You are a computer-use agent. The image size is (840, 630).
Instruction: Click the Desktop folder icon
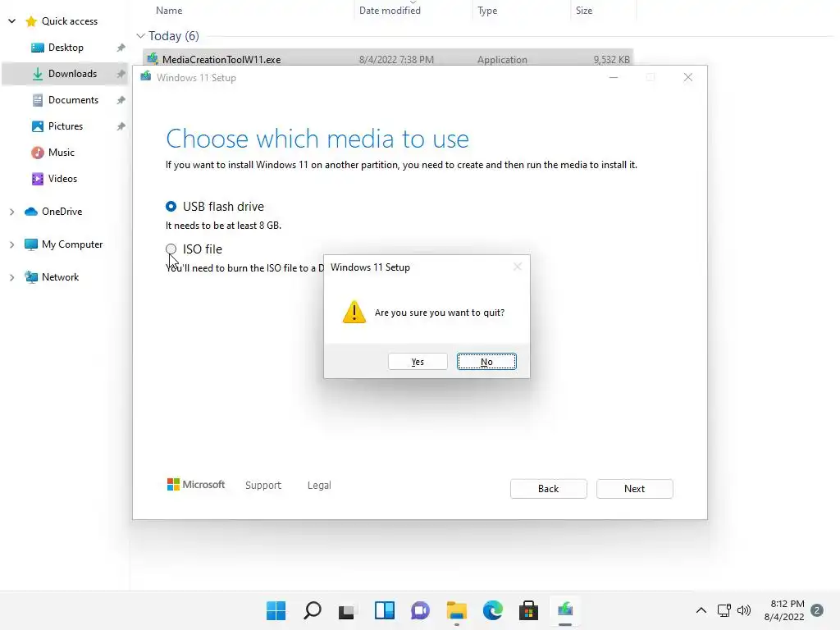tap(38, 48)
